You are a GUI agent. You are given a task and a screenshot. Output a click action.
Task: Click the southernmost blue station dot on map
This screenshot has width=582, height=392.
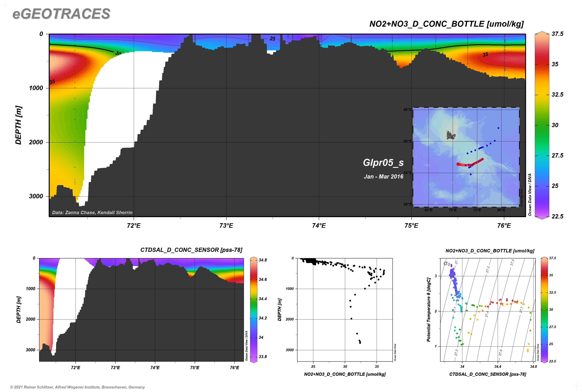[471, 174]
